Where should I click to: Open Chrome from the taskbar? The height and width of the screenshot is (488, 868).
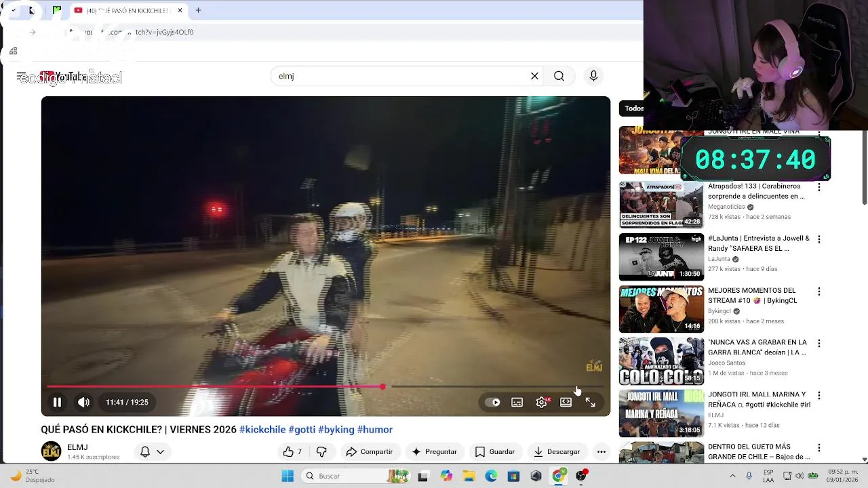[x=558, y=476]
